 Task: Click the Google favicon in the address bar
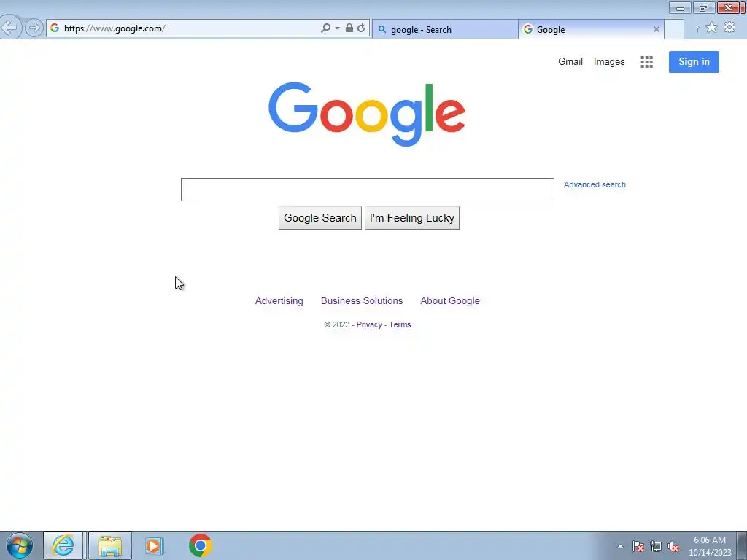tap(55, 28)
